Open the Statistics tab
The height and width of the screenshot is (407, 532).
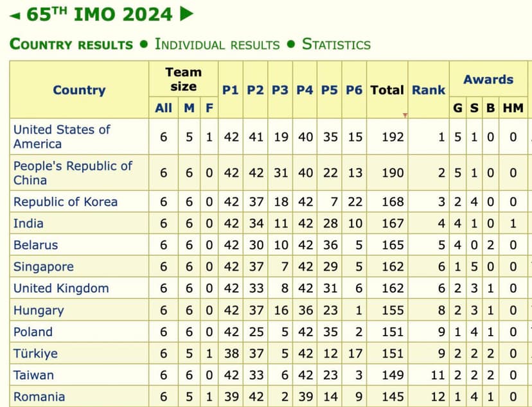[336, 44]
